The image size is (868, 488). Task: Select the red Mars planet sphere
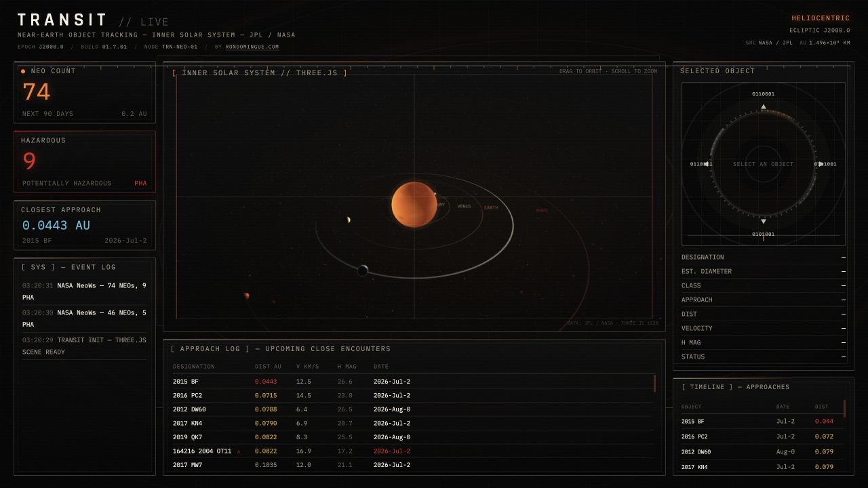pos(247,296)
